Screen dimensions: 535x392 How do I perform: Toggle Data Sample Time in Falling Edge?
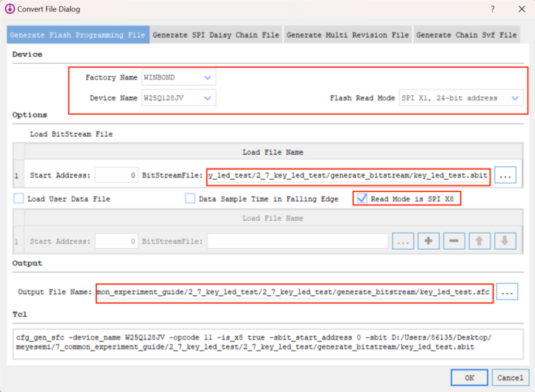click(190, 199)
